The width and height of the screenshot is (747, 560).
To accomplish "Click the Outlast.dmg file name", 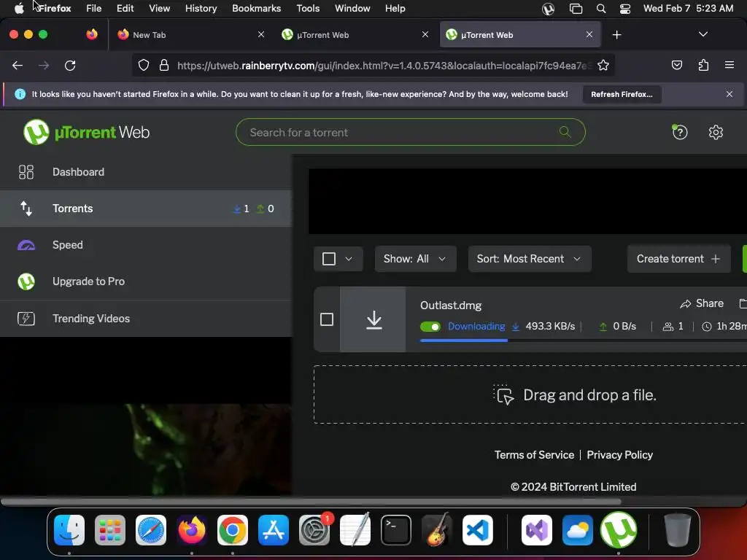I will [x=451, y=306].
